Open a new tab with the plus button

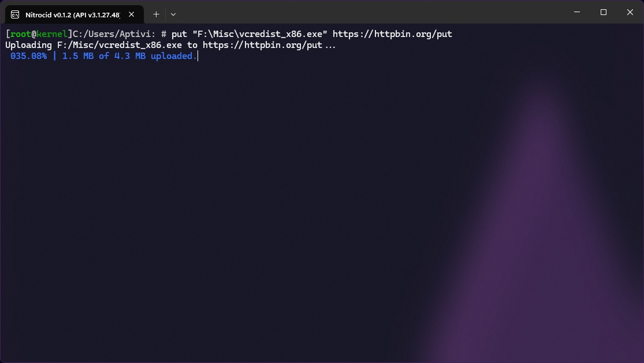(x=156, y=14)
